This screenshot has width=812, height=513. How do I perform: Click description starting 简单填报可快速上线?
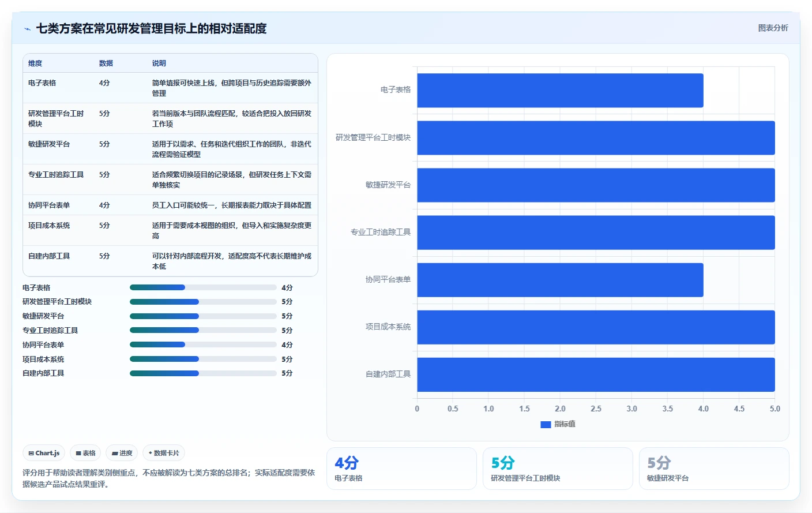[x=232, y=88]
